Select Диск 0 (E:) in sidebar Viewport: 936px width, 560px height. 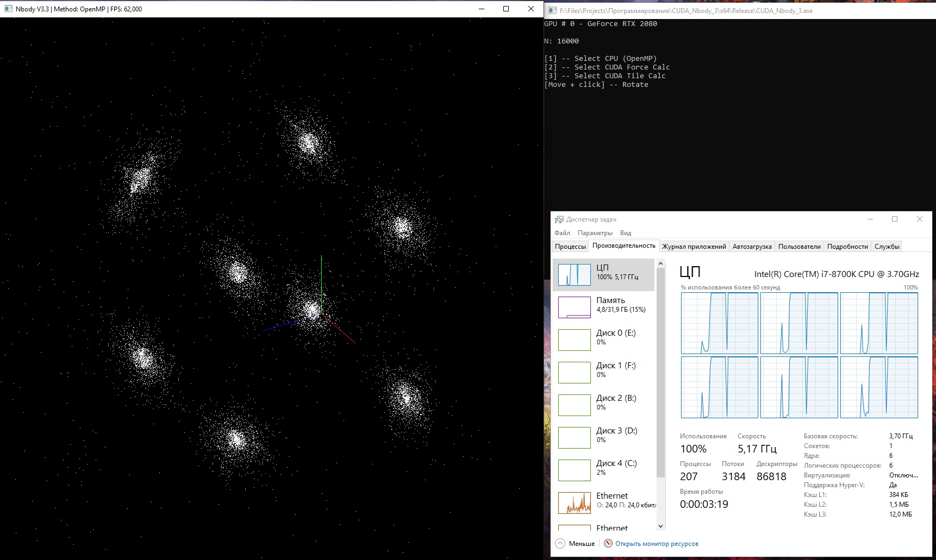[603, 339]
